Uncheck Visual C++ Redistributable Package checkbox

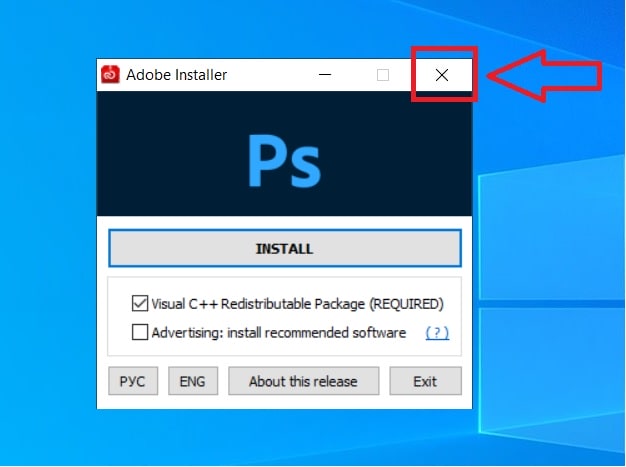point(140,303)
